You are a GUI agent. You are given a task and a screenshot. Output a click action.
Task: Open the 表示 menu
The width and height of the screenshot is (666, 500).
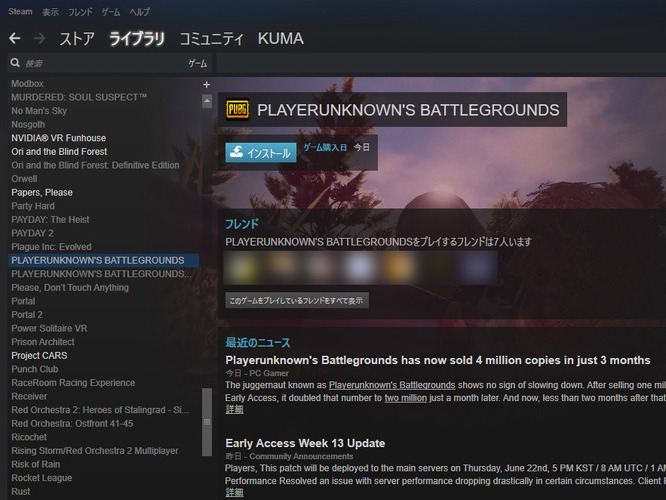pos(50,12)
